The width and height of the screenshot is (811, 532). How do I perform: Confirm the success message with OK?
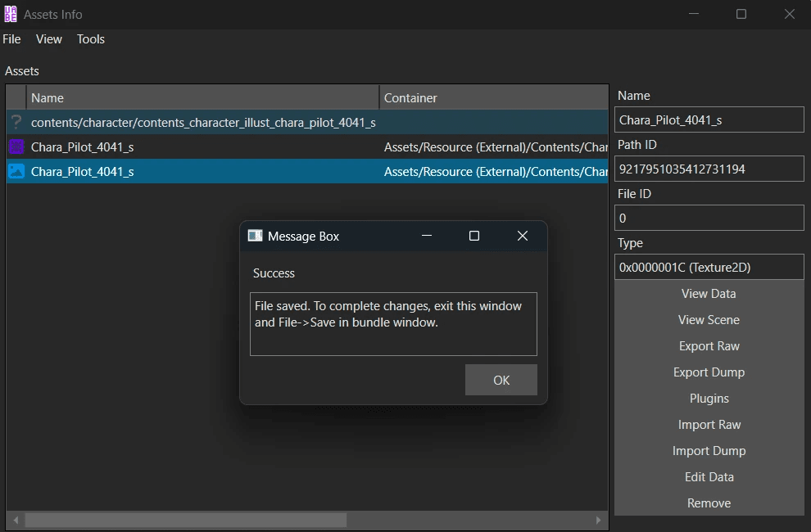(501, 380)
